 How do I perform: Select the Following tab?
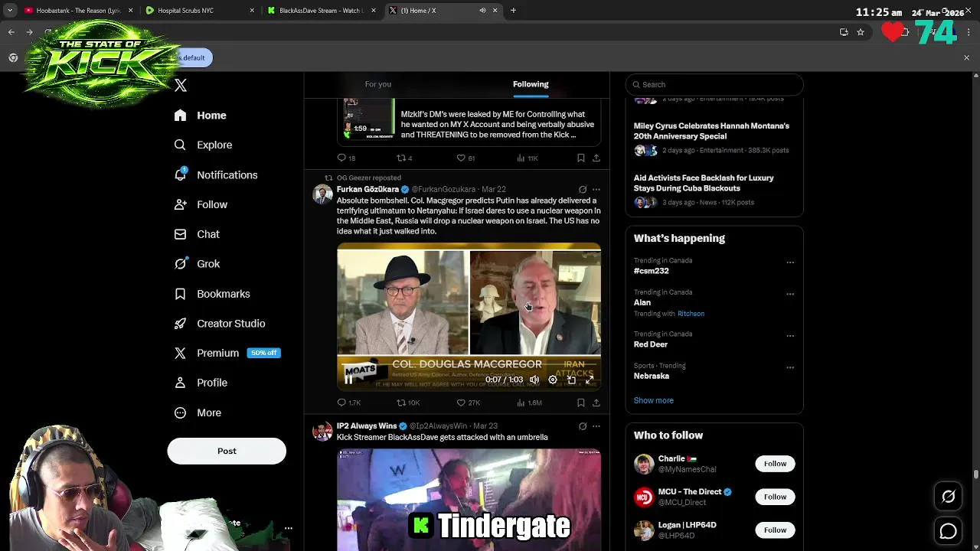(x=531, y=84)
